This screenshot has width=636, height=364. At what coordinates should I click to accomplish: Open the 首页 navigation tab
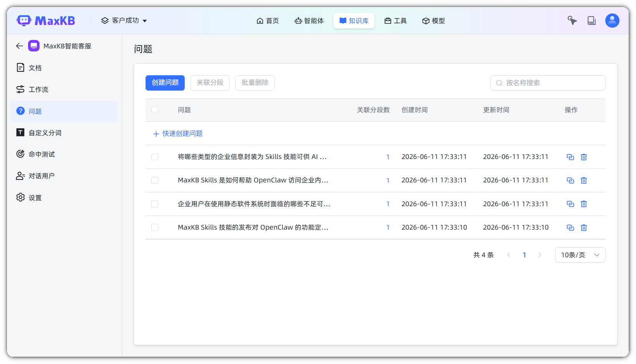(x=268, y=21)
